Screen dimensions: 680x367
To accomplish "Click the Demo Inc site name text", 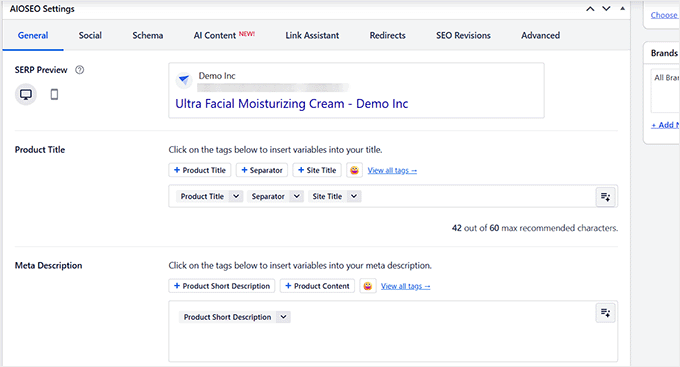I will click(217, 76).
